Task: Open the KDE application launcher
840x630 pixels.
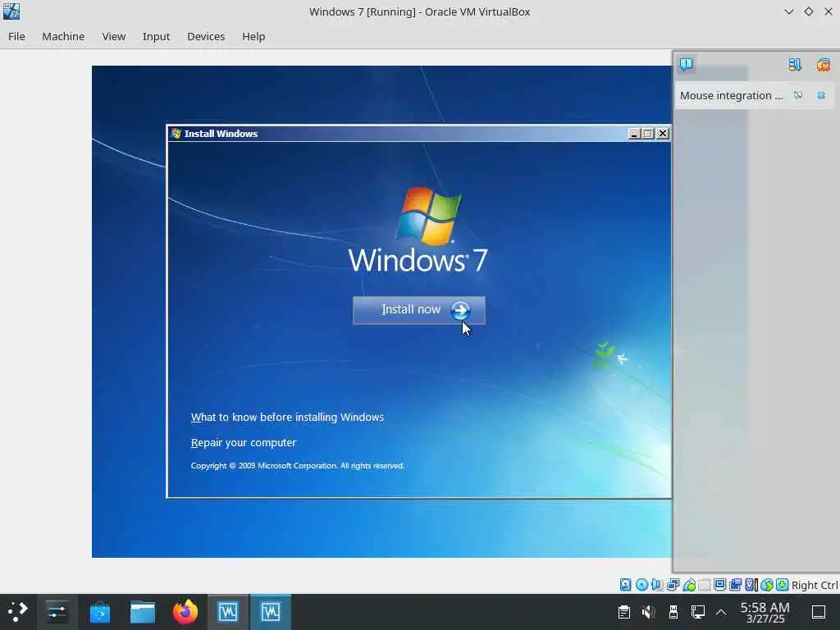Action: pyautogui.click(x=17, y=612)
